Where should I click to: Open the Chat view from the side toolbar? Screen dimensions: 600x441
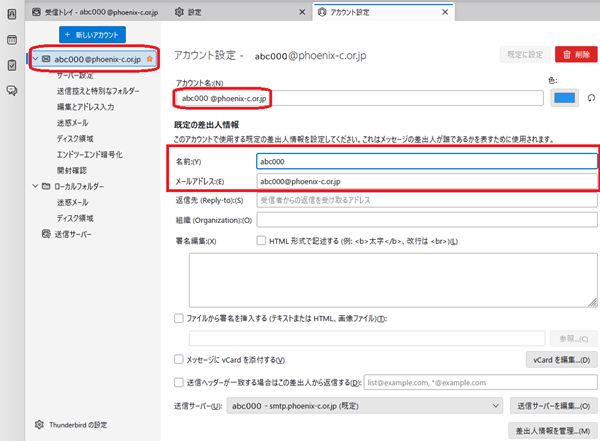(12, 90)
